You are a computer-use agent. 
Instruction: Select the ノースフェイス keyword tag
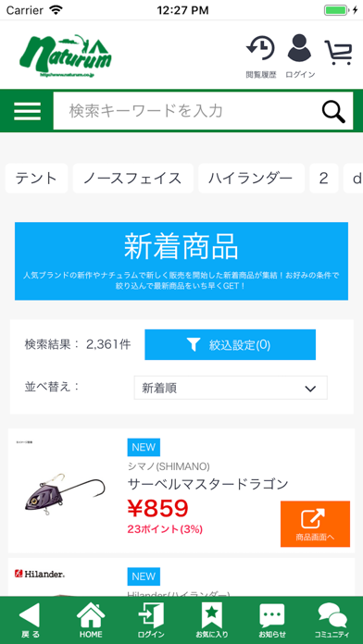(132, 179)
